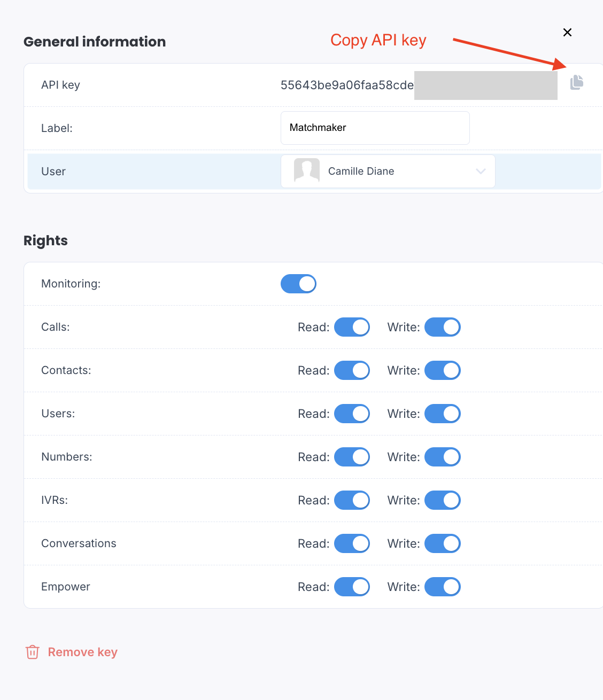Open the Camille Diane user selector
603x700 pixels.
(388, 171)
